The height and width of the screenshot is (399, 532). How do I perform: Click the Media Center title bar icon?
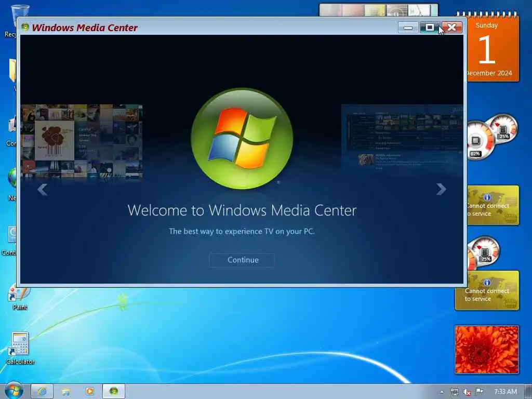(25, 27)
